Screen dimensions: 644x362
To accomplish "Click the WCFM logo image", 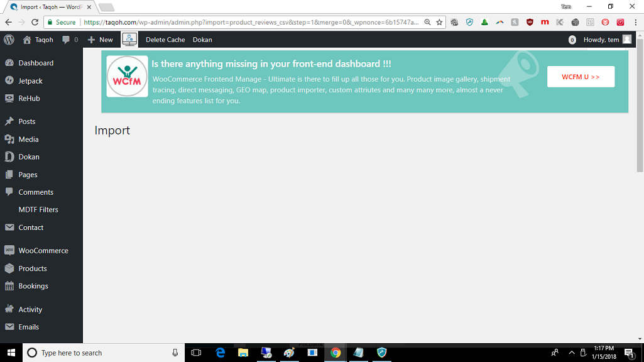I will (128, 77).
